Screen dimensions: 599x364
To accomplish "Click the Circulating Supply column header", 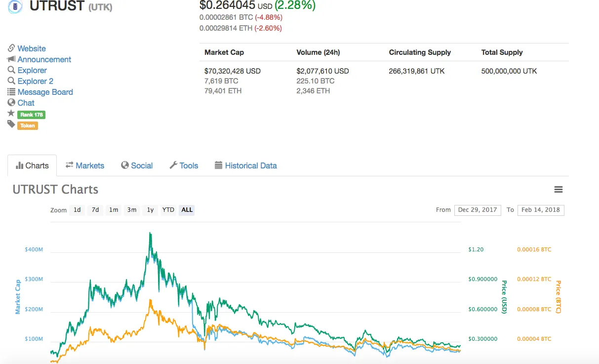I will tap(420, 52).
